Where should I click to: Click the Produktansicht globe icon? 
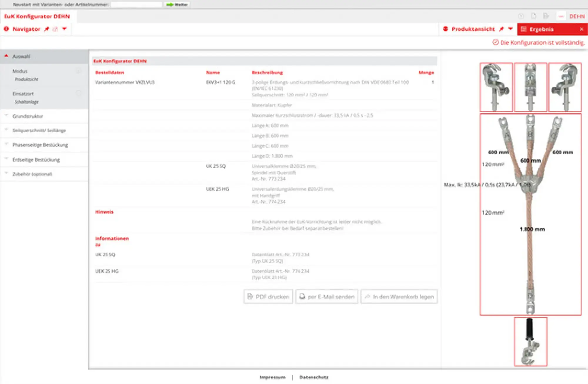[x=446, y=29]
